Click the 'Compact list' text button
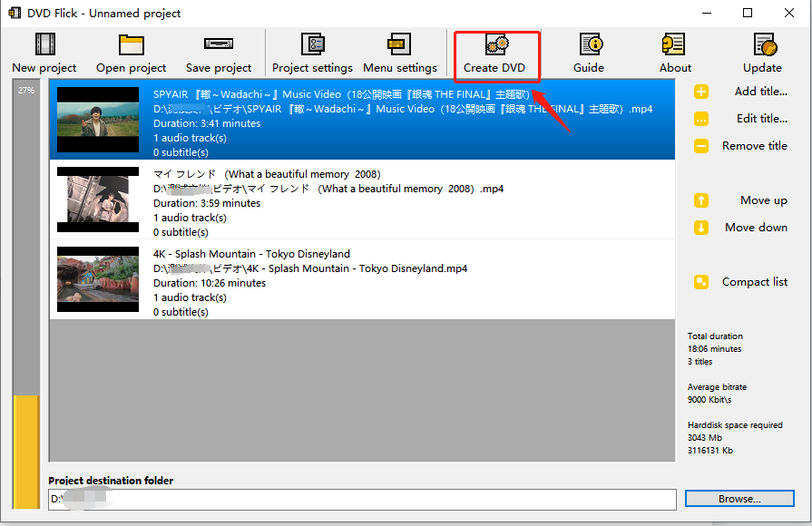This screenshot has width=812, height=526. [x=755, y=282]
